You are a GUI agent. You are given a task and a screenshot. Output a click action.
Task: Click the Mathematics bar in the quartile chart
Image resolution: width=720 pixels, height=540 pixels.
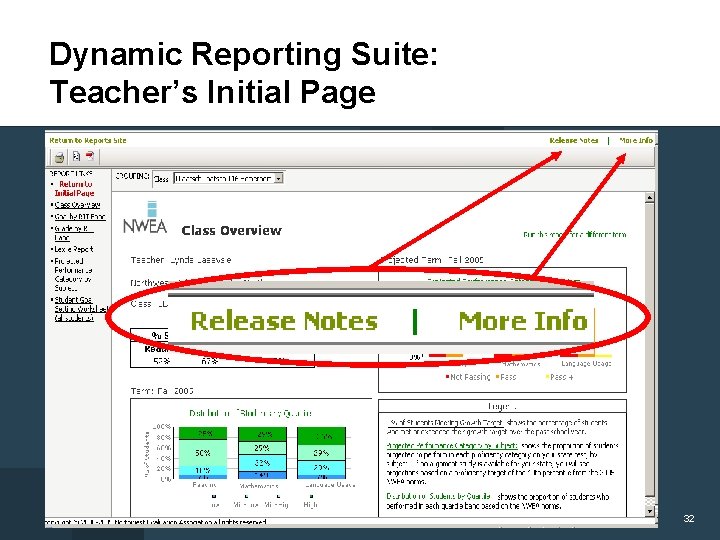(x=262, y=453)
